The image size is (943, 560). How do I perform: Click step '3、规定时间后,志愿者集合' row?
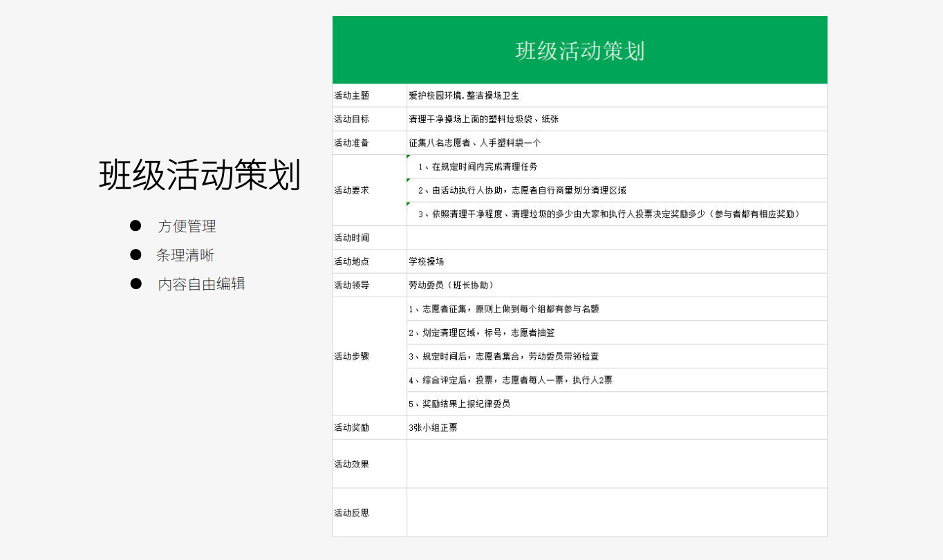[617, 356]
